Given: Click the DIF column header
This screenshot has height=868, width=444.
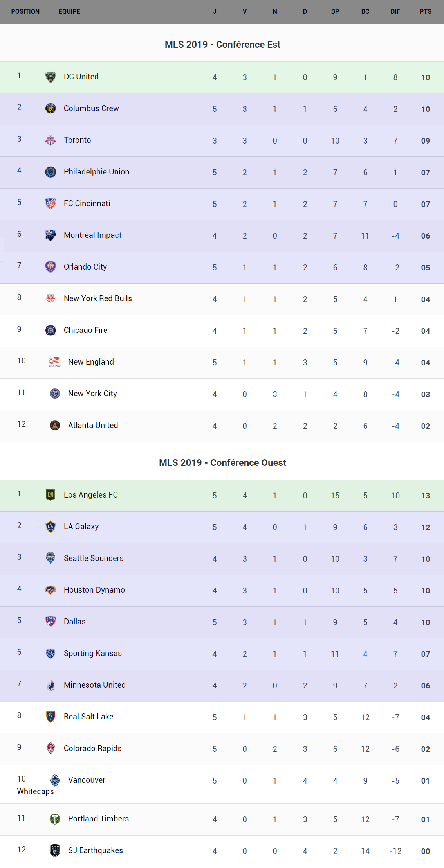Looking at the screenshot, I should (x=395, y=12).
